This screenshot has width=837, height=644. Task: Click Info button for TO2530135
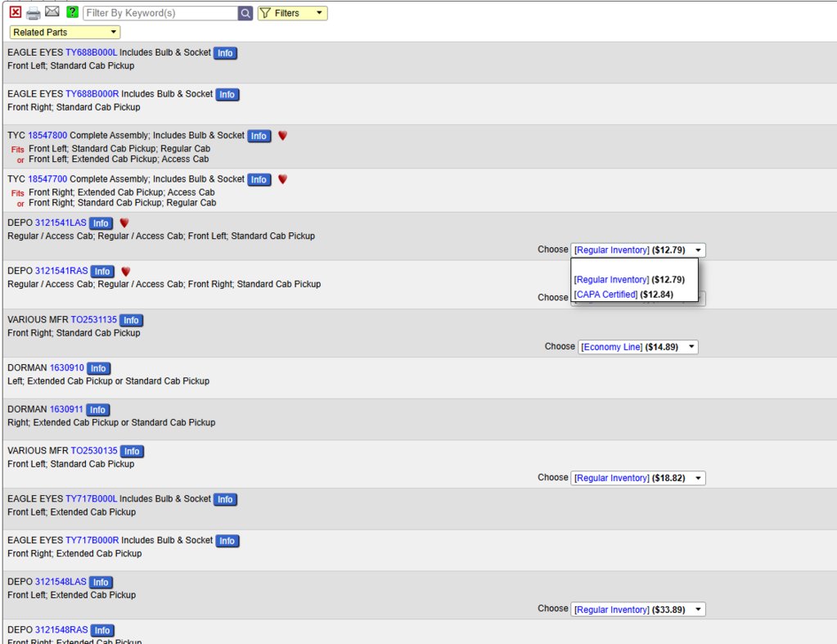[132, 451]
